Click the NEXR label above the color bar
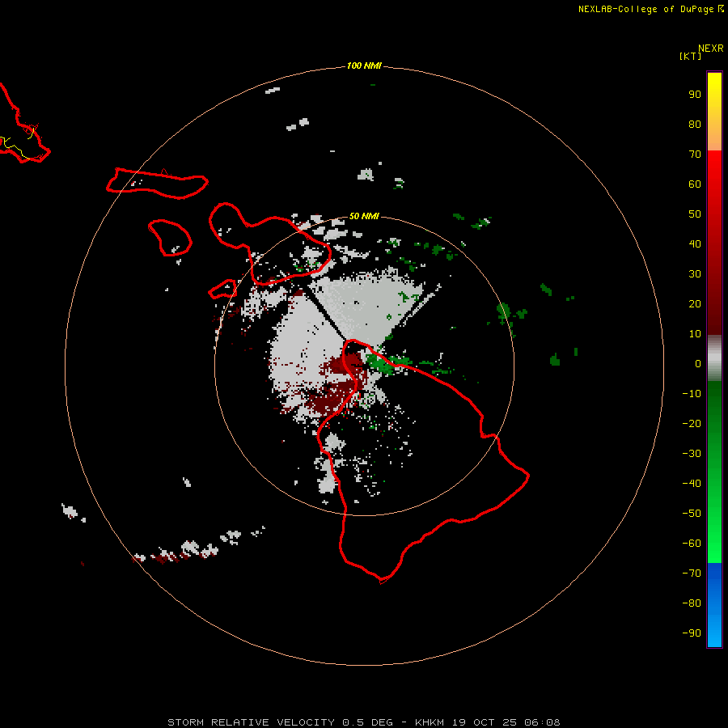Screen dimensions: 728x728 click(711, 49)
